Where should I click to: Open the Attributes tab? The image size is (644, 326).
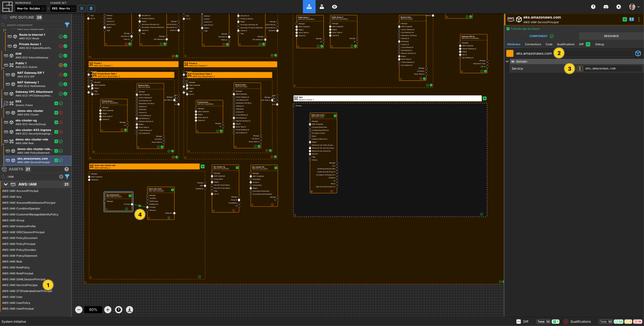point(514,44)
